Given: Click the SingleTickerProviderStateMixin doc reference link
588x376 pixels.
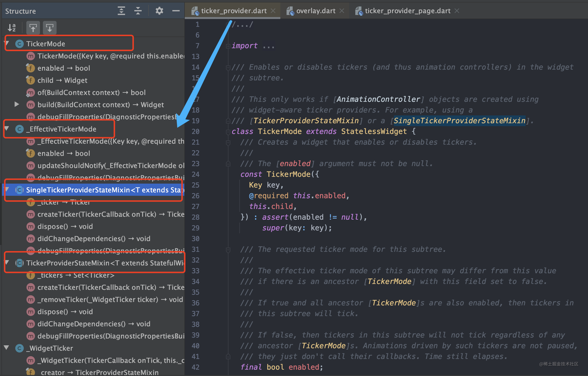Looking at the screenshot, I should [x=459, y=121].
